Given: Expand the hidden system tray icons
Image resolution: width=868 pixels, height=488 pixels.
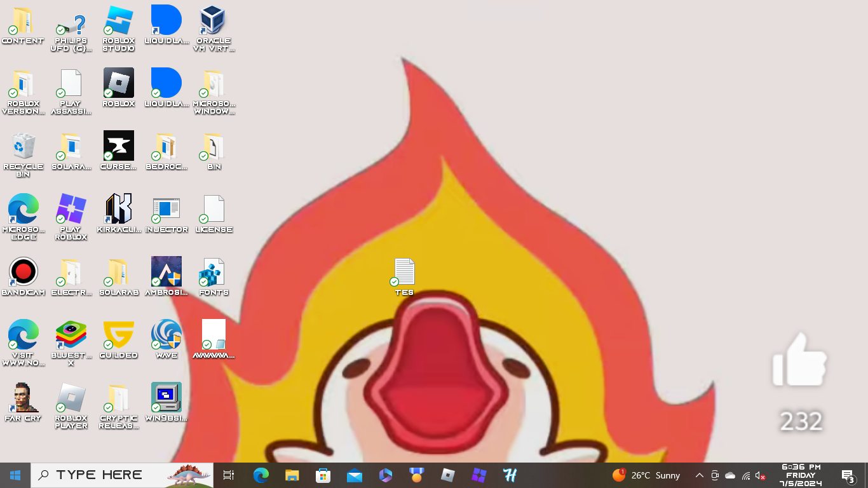Looking at the screenshot, I should (699, 475).
